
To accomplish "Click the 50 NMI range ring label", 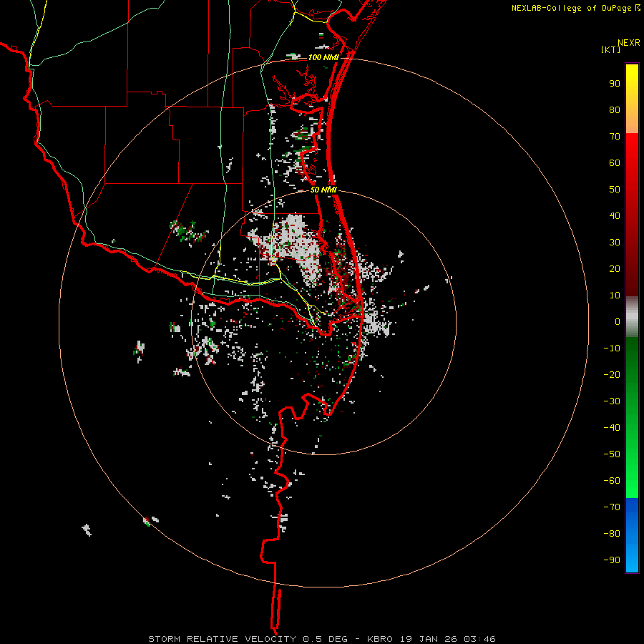I will pos(323,190).
